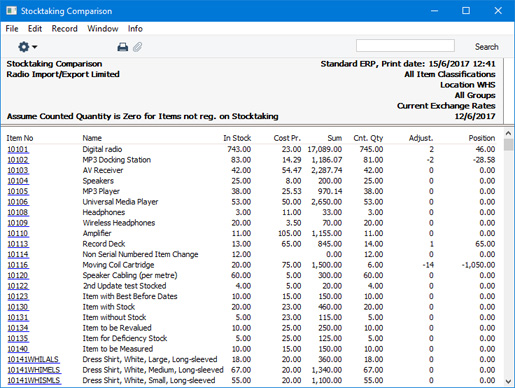The image size is (515, 388).
Task: Click the scrollbar up arrow
Action: click(508, 134)
